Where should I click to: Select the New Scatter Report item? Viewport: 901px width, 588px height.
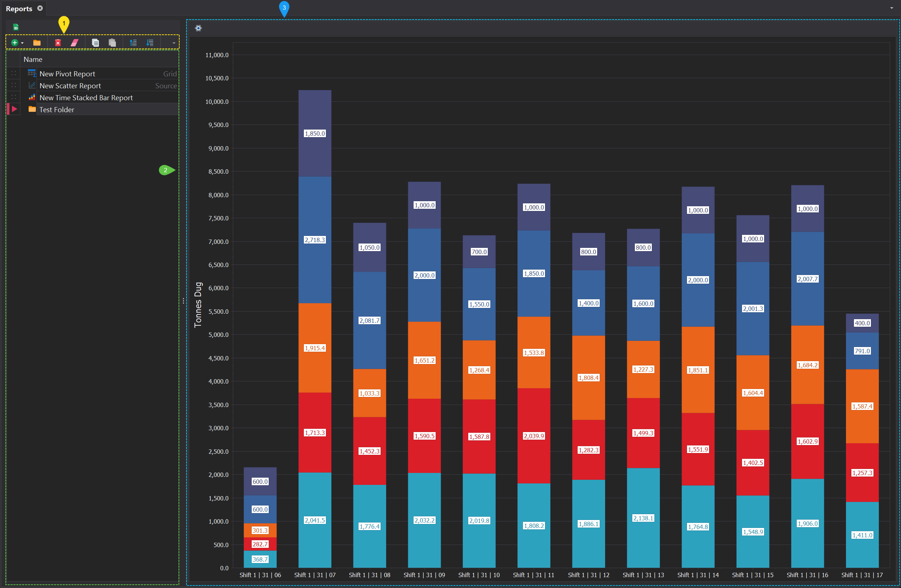(70, 86)
